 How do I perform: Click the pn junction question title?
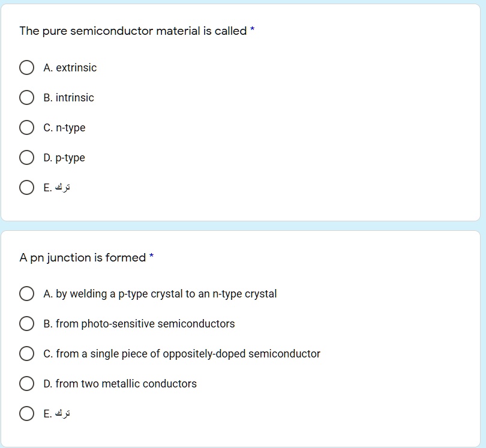click(82, 257)
